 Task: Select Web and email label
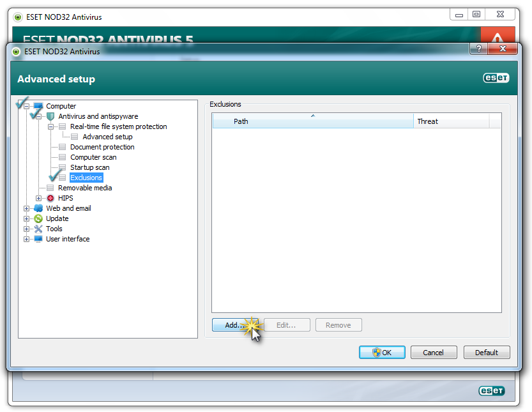68,208
